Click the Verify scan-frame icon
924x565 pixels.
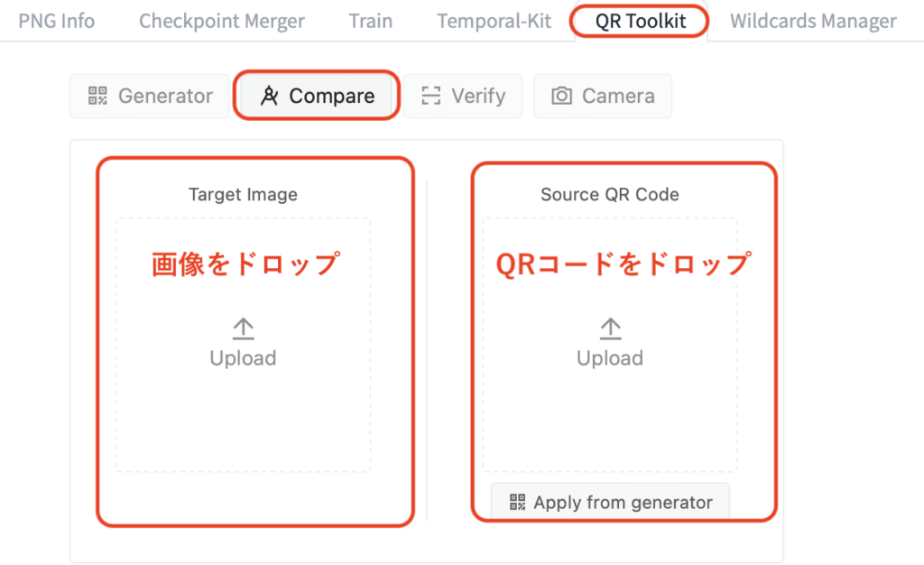point(431,96)
